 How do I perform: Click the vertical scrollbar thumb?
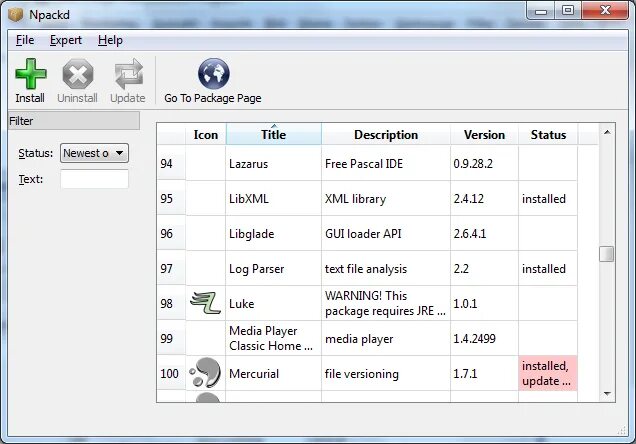(607, 254)
